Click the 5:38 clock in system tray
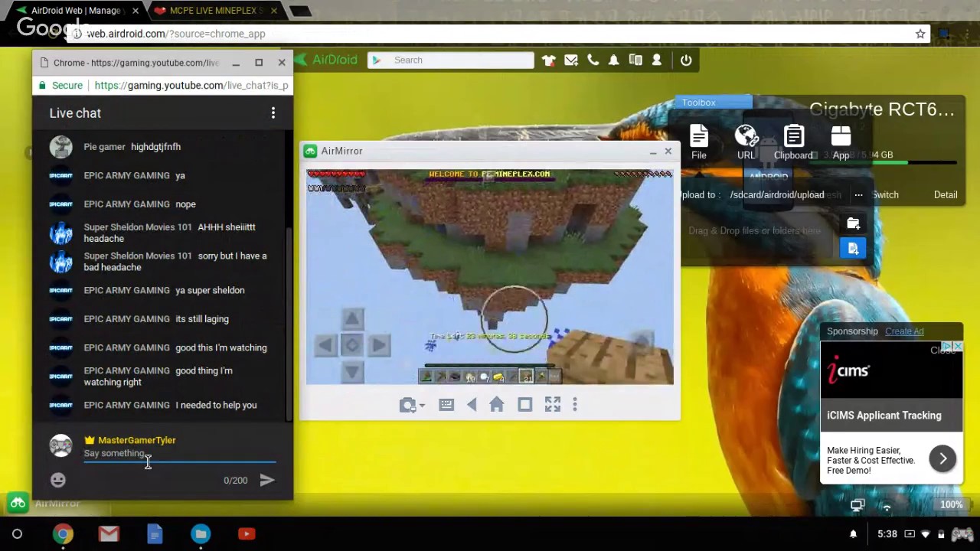Image resolution: width=980 pixels, height=551 pixels. click(887, 534)
